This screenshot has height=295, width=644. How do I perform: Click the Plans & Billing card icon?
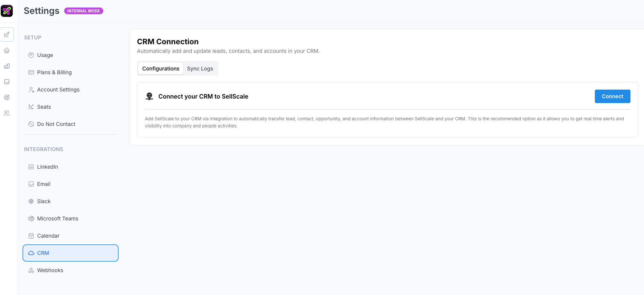(x=31, y=72)
